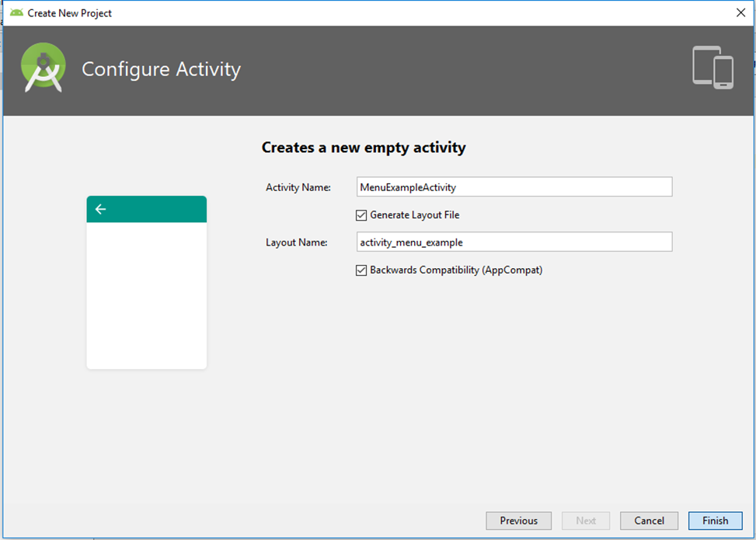The image size is (756, 540).
Task: Click the Android Studio logo
Action: coord(44,68)
